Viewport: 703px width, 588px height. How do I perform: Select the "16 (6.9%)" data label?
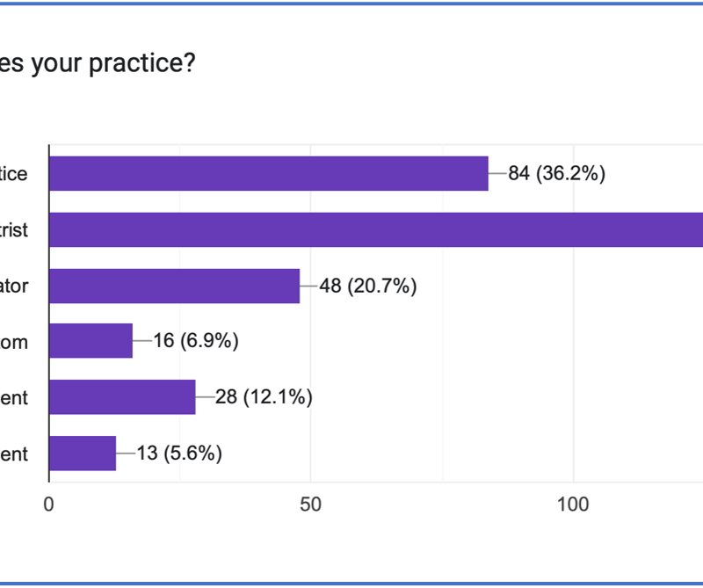click(196, 341)
